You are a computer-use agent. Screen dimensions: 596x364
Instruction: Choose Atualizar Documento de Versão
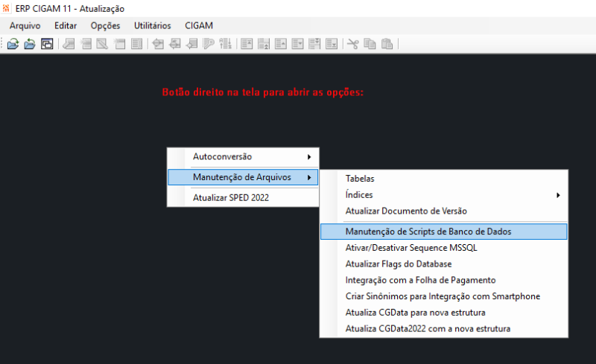pos(443,211)
